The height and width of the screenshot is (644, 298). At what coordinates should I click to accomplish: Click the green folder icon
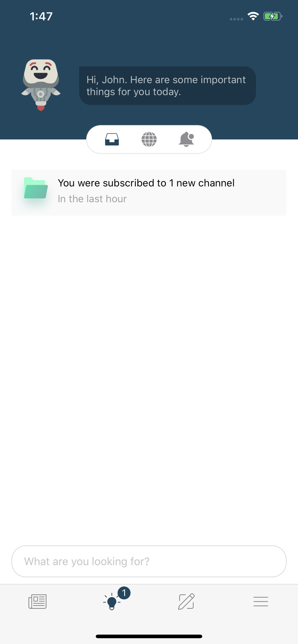(36, 188)
